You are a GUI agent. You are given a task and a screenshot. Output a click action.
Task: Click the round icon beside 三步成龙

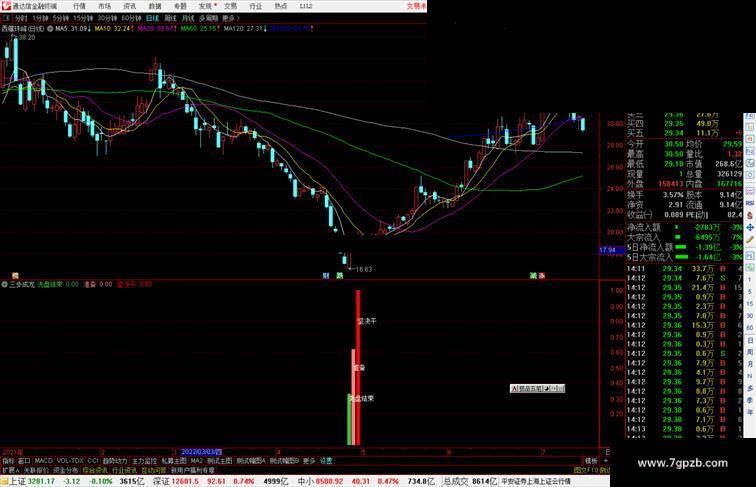(x=4, y=284)
